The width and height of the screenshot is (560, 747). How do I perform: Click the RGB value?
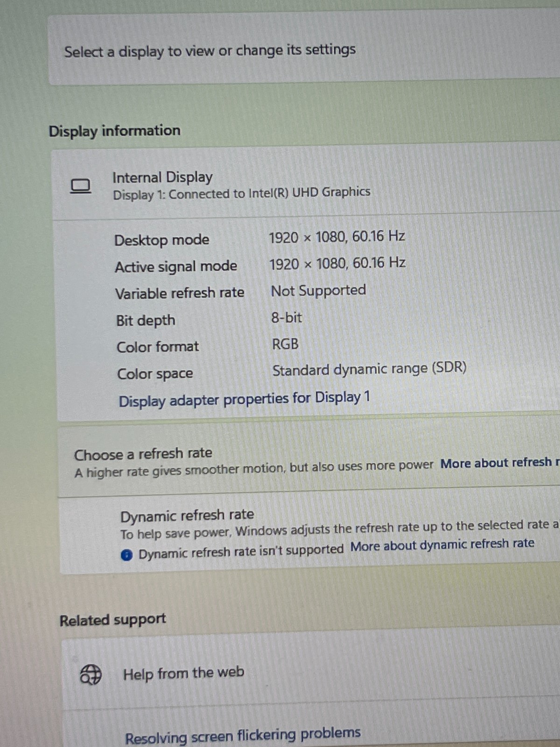285,345
